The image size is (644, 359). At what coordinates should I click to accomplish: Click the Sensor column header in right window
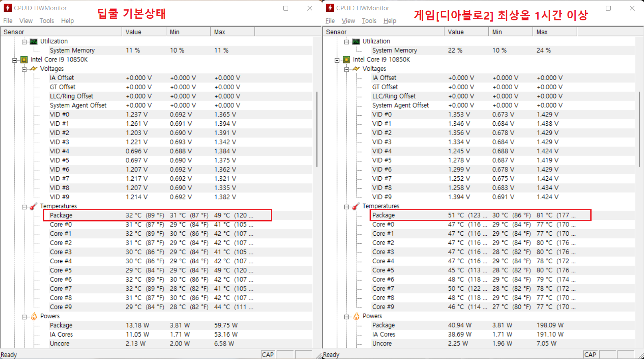[x=383, y=32]
